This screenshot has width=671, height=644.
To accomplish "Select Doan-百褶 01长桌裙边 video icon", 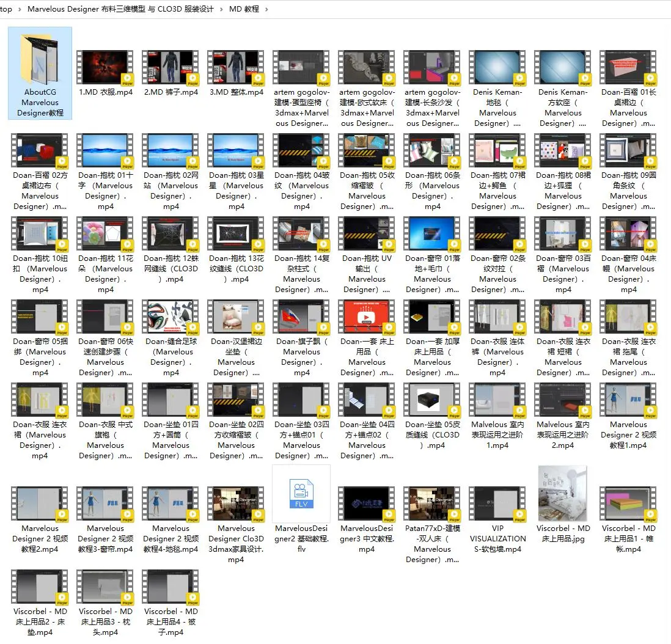I will coord(628,67).
